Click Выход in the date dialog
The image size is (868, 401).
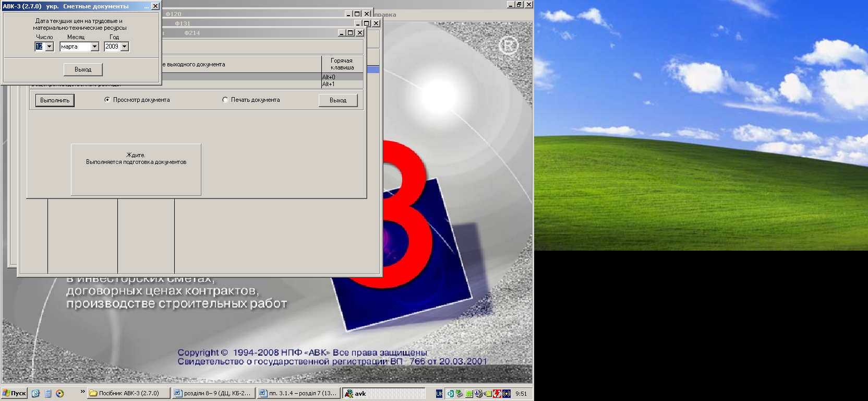coord(83,69)
